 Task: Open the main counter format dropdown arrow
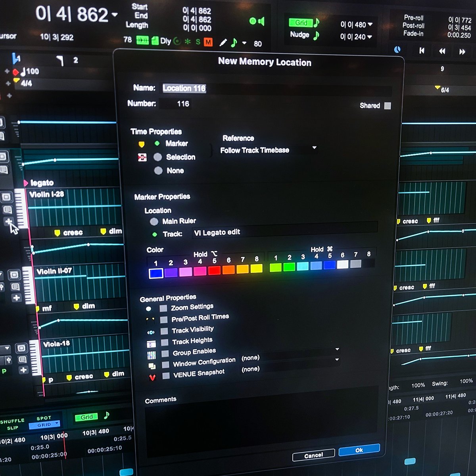click(x=115, y=15)
